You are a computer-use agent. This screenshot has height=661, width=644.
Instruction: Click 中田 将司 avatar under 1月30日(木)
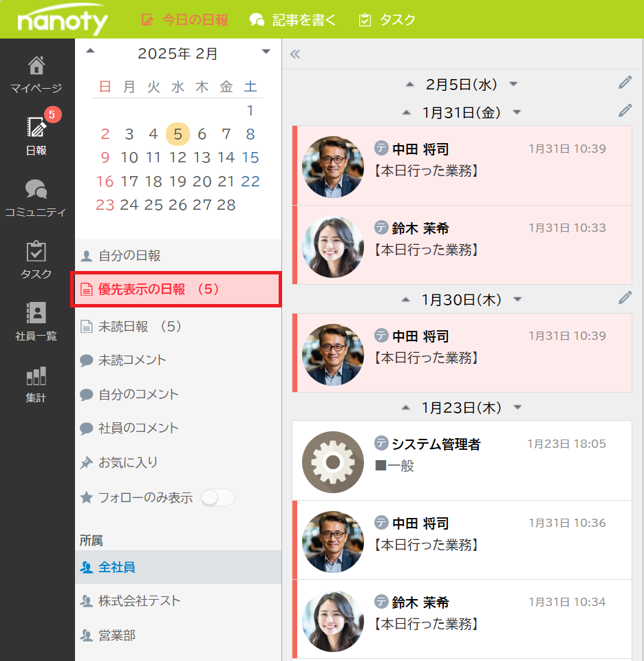click(333, 354)
